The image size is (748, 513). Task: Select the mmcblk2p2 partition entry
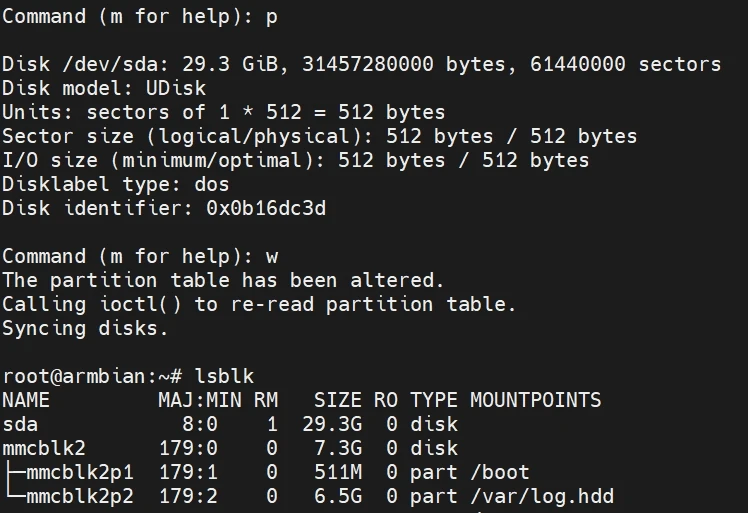click(80, 496)
